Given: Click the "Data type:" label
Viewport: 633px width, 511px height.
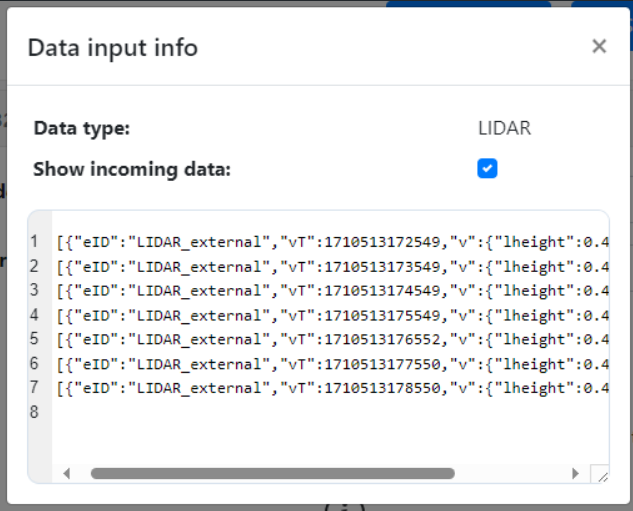Looking at the screenshot, I should coord(82,128).
